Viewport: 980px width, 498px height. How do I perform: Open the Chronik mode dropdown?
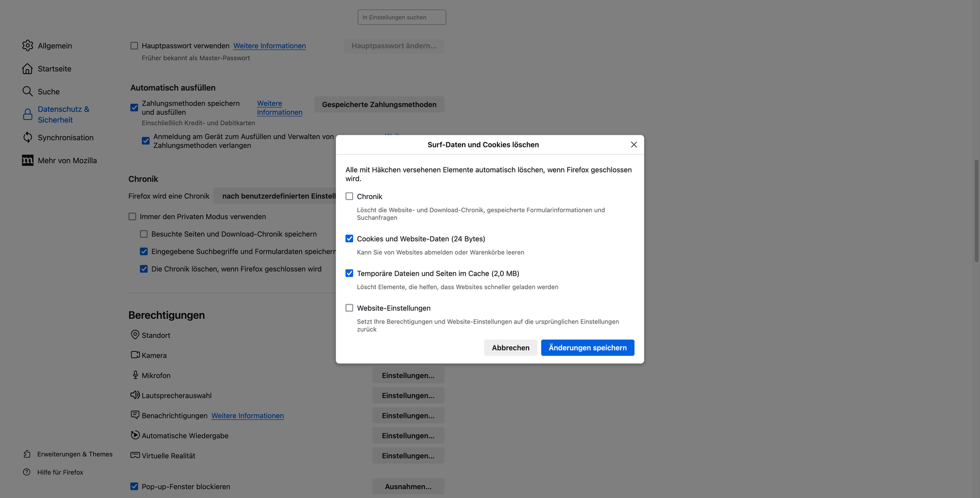tap(275, 196)
